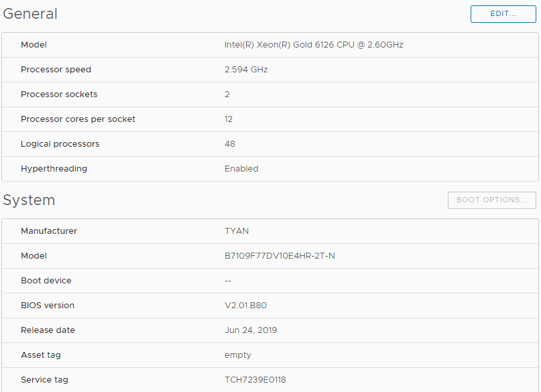Click the EDIT... button in General section
Image resolution: width=541 pixels, height=392 pixels.
click(503, 14)
